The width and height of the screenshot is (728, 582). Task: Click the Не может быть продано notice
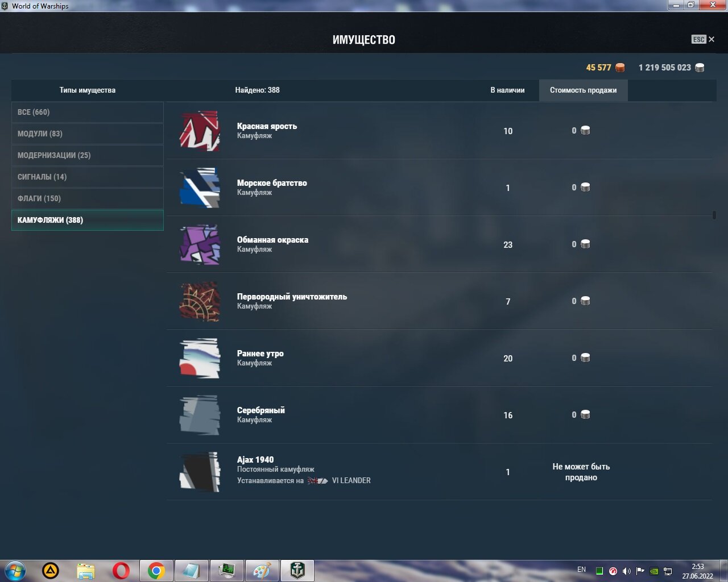(581, 472)
